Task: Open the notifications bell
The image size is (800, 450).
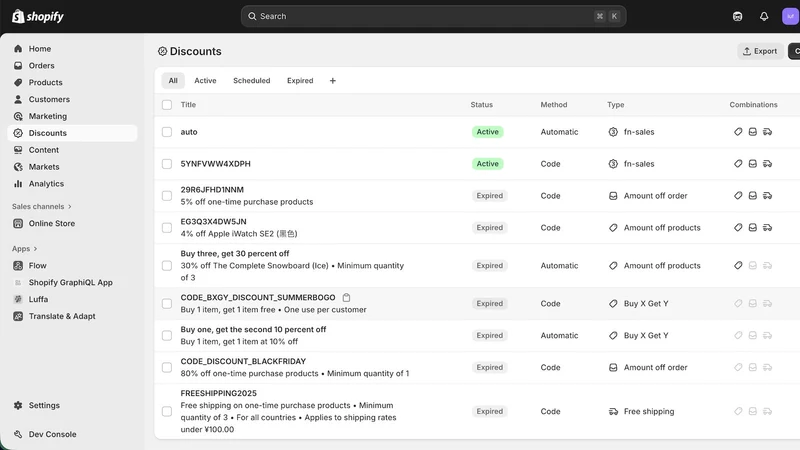Action: [x=764, y=16]
